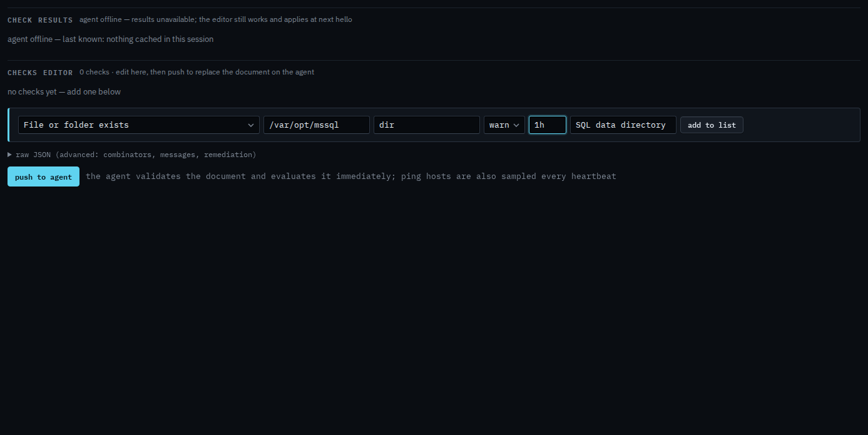Expand the raw JSON advanced section

point(132,155)
